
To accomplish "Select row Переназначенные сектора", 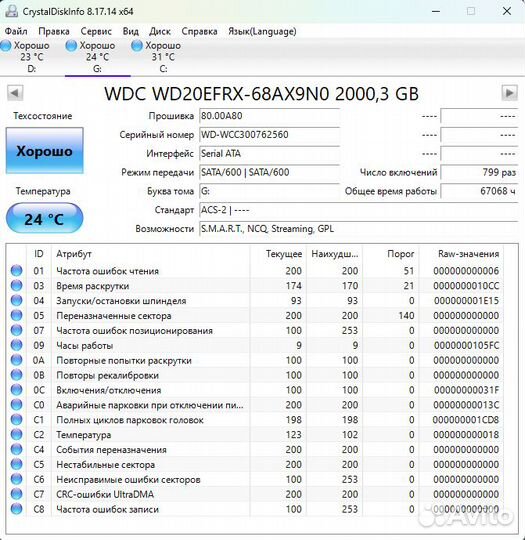I will [x=255, y=315].
